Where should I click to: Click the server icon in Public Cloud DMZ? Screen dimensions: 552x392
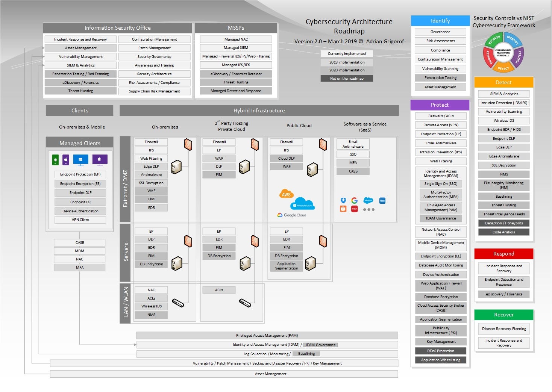(312, 170)
